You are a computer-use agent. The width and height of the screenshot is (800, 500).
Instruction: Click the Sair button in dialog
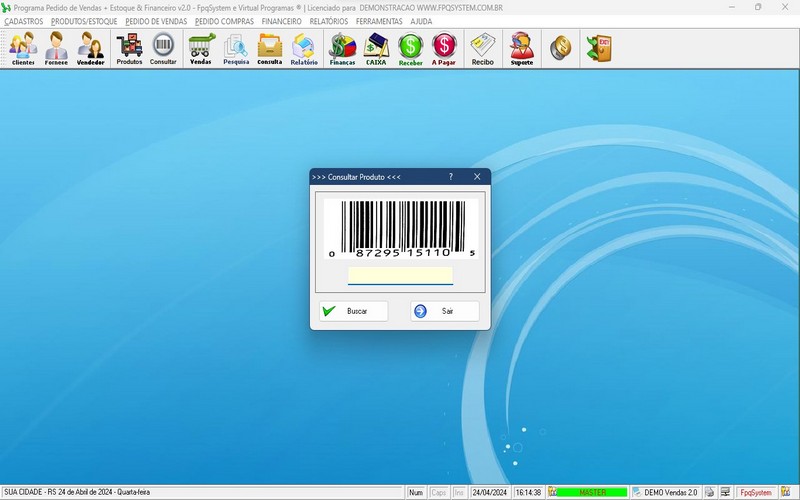(x=445, y=311)
